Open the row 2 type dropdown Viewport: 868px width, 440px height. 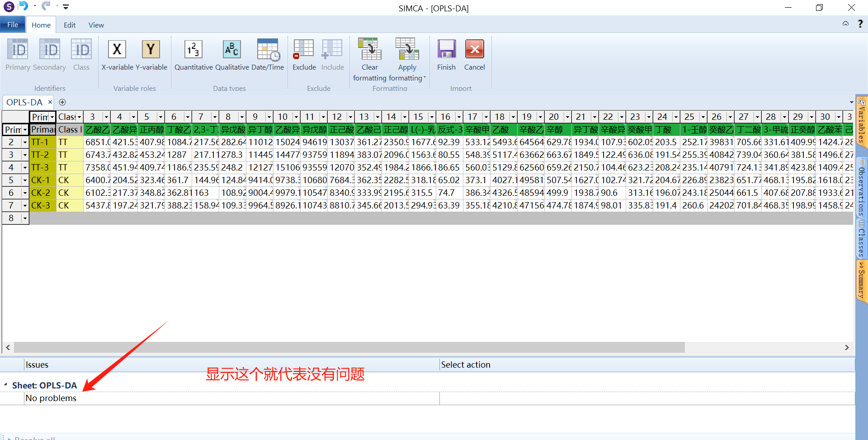(x=25, y=142)
